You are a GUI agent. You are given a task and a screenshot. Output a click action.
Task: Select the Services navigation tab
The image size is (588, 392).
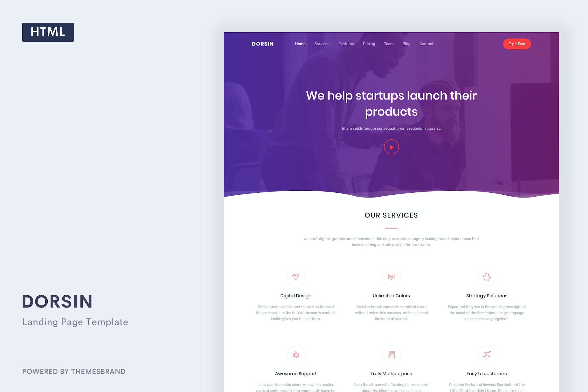pyautogui.click(x=322, y=44)
